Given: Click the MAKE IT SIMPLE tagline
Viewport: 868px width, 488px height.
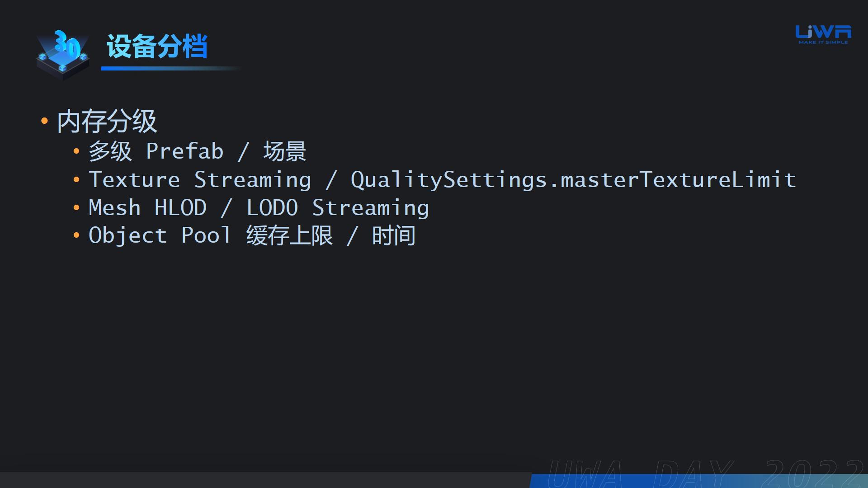Looking at the screenshot, I should click(823, 42).
